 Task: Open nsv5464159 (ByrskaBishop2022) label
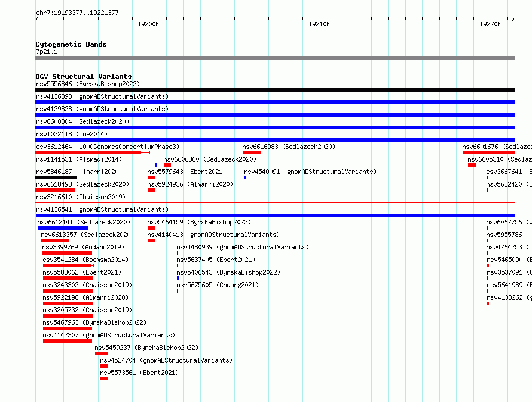[199, 222]
